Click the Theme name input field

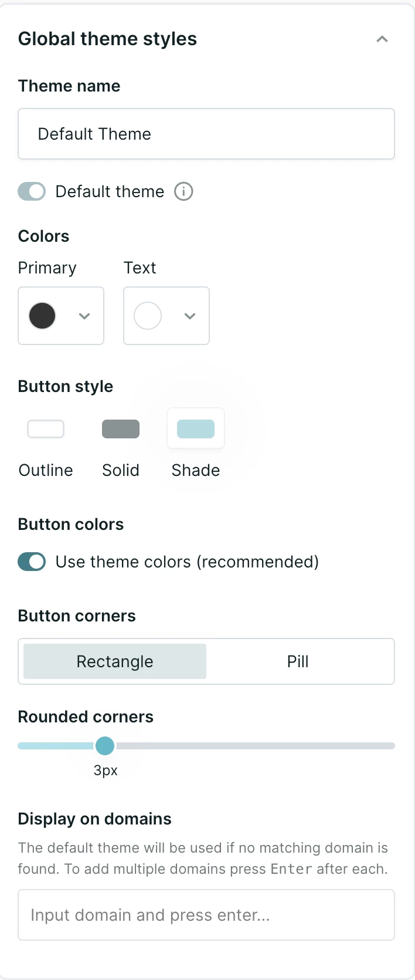[x=206, y=134]
